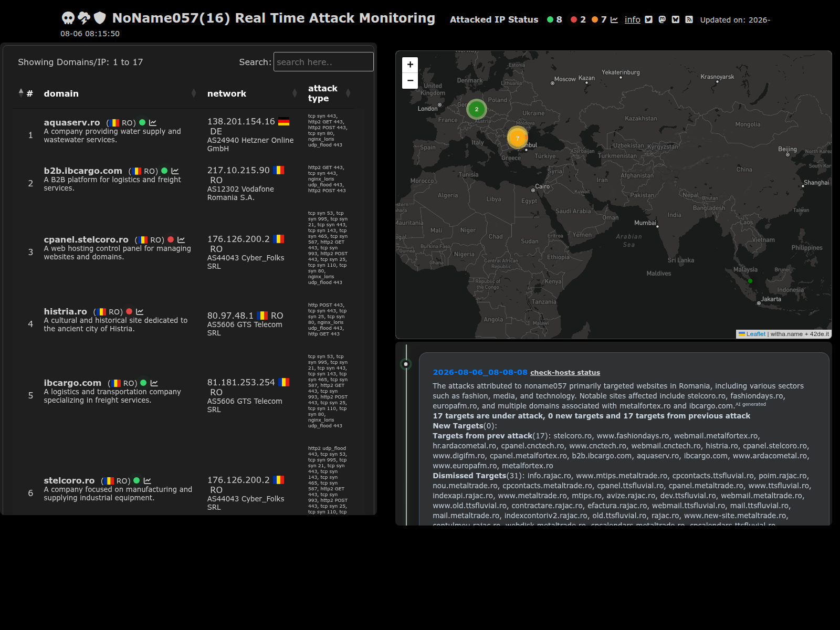Click the Yekaterinburg label on the map
The image size is (840, 630).
tap(621, 72)
